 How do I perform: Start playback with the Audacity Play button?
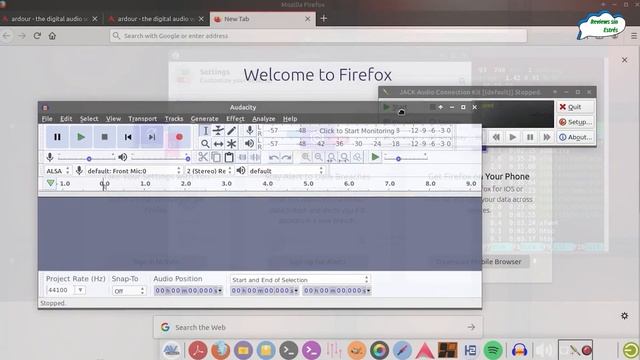(81, 137)
